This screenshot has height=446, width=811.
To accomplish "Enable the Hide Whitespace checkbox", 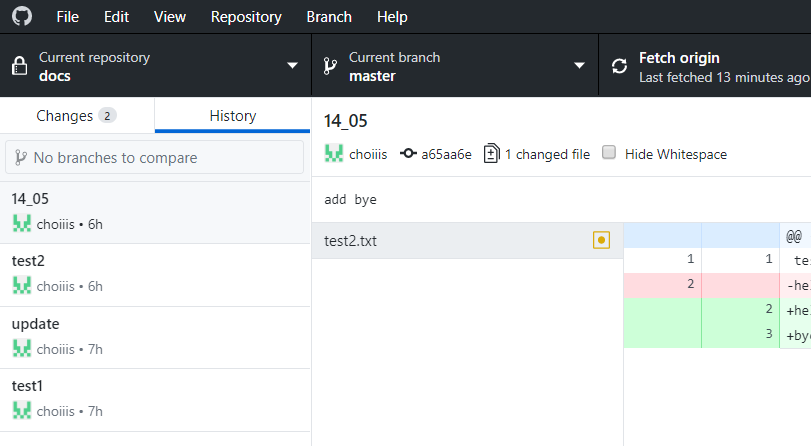I will 609,154.
